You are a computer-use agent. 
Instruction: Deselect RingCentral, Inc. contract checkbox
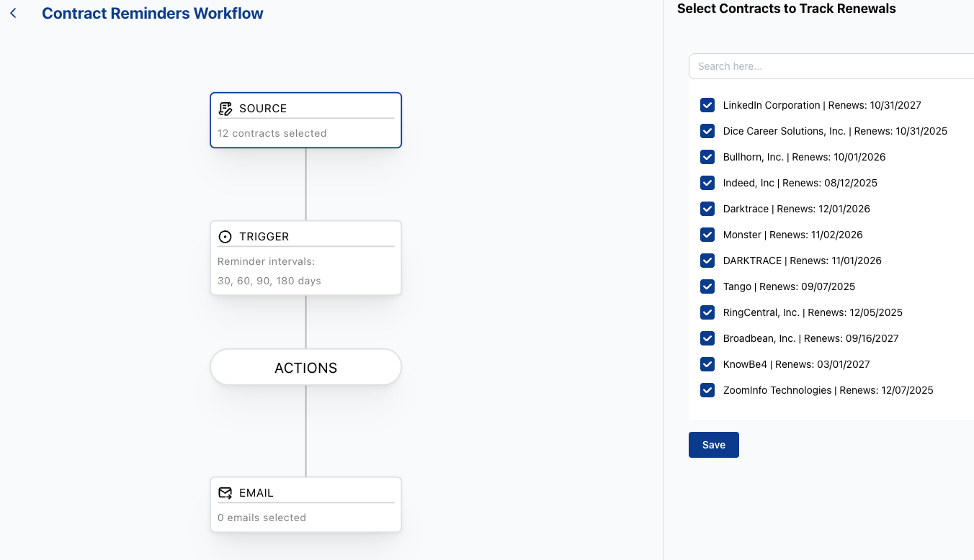[x=707, y=312]
